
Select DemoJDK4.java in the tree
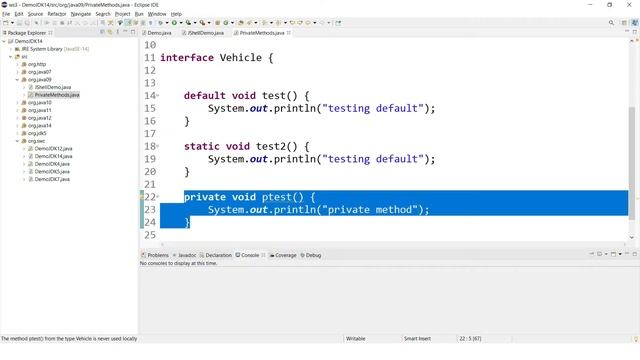click(x=52, y=164)
